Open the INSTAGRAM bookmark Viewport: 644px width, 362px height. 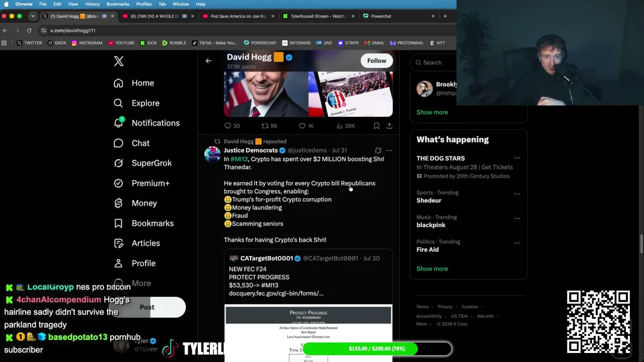[x=87, y=43]
